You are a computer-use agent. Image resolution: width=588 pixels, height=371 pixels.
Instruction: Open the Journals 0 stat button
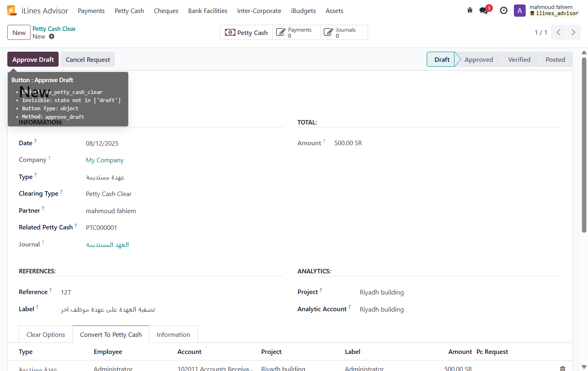coord(344,33)
